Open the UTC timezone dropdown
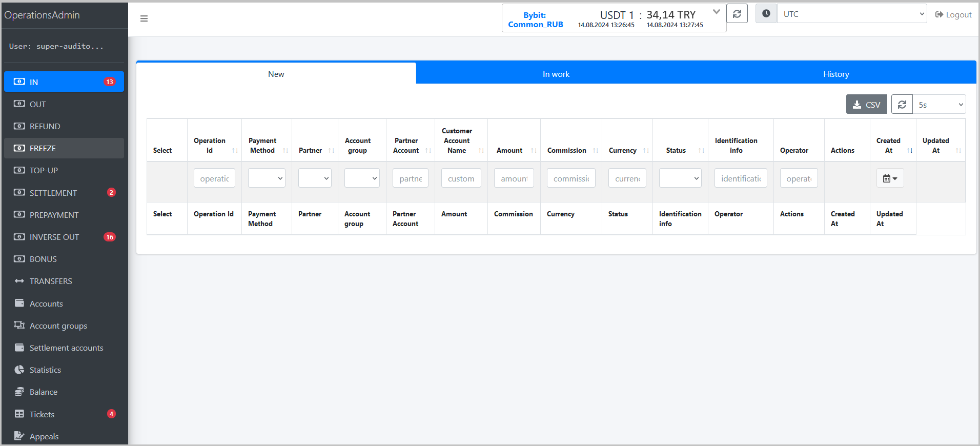 (852, 14)
